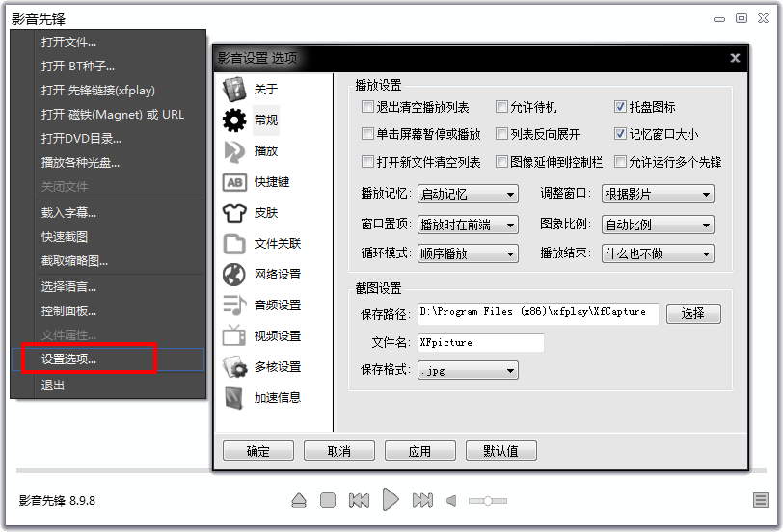Expand 播放结束 dropdown
The image size is (783, 532).
pos(658,253)
